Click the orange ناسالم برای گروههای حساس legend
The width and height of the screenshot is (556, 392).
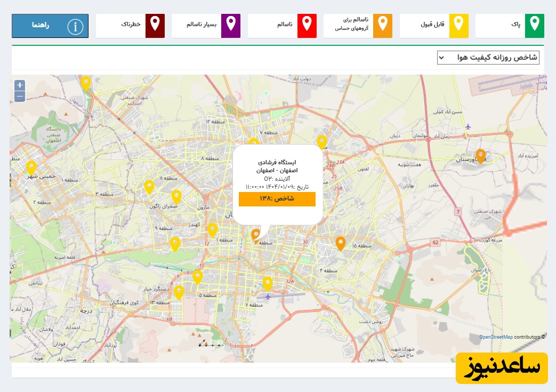(383, 26)
